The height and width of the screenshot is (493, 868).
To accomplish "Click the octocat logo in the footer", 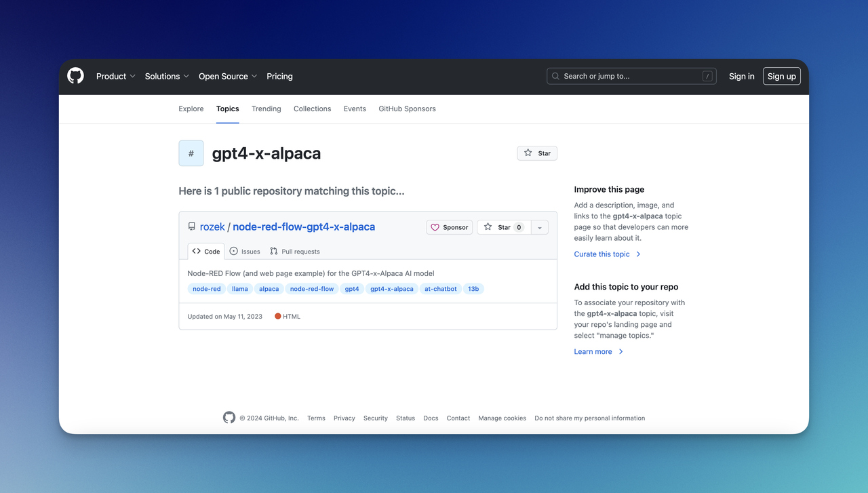I will point(229,418).
